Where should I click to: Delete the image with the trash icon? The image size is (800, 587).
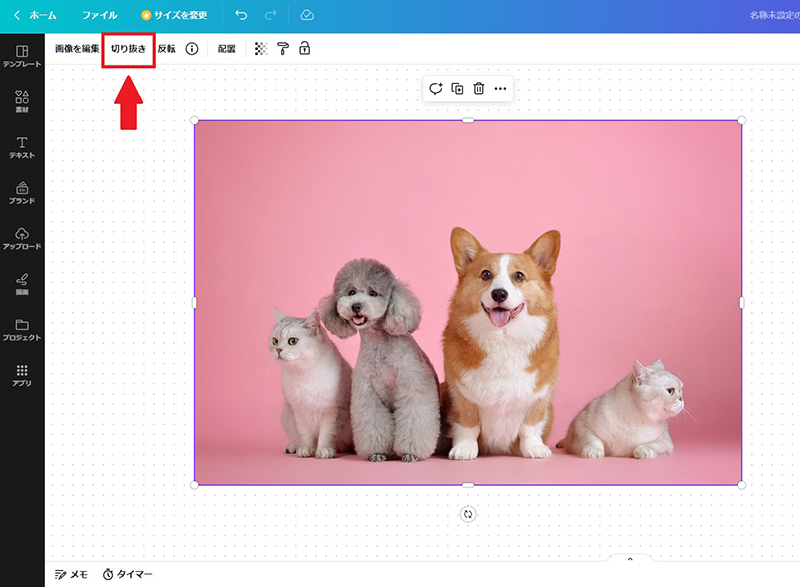479,89
